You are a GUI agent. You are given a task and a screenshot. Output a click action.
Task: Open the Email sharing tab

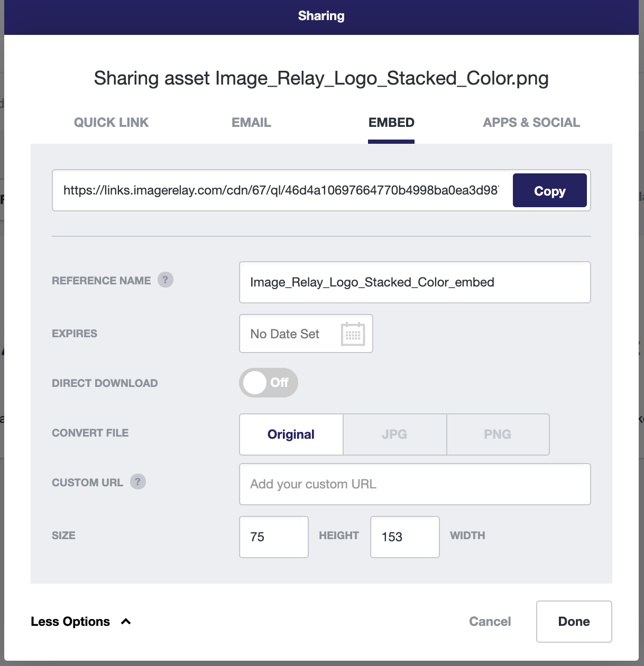(x=252, y=123)
